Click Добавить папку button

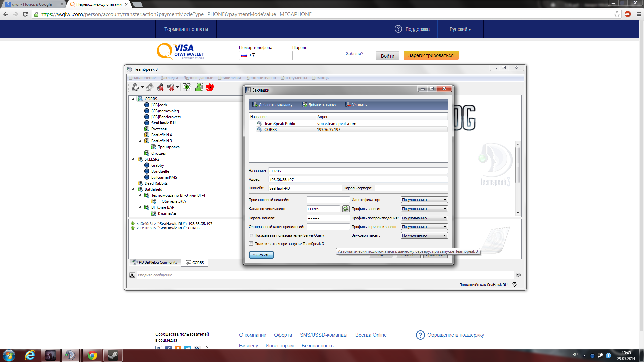(319, 105)
